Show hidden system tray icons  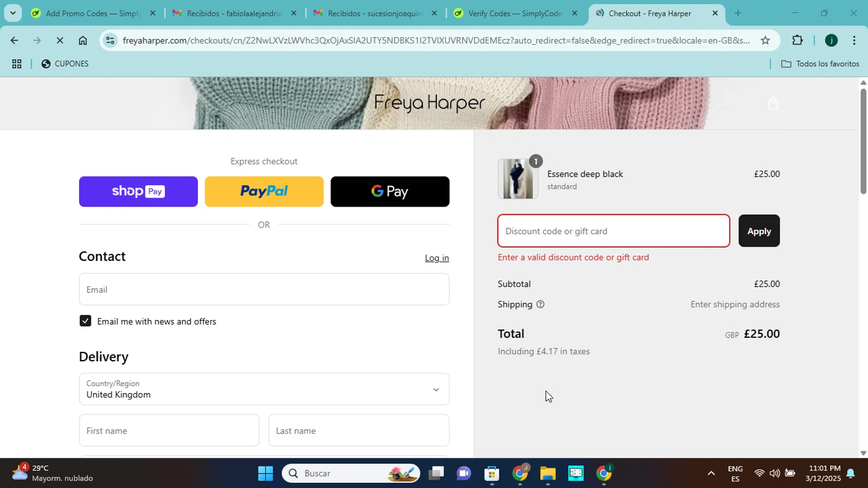tap(711, 474)
